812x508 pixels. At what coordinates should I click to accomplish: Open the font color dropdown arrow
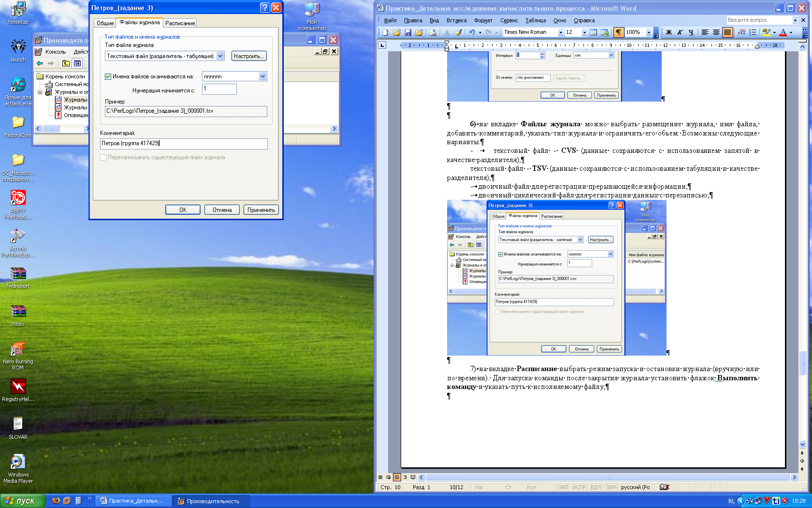pos(791,32)
